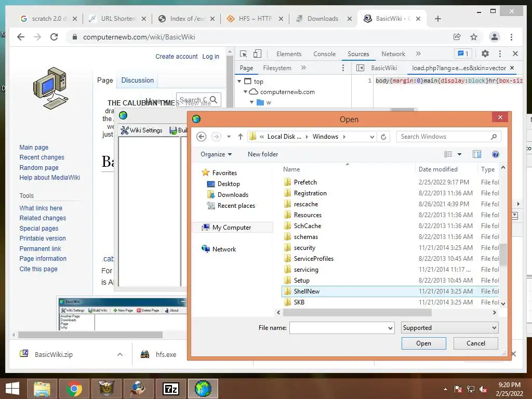Screen dimensions: 532x399
Task: Reload the Chrome page
Action: [54, 37]
